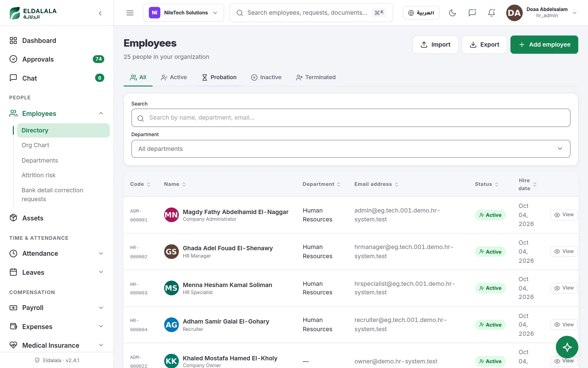The image size is (588, 368).
Task: Switch to the Inactive tab
Action: pos(266,77)
